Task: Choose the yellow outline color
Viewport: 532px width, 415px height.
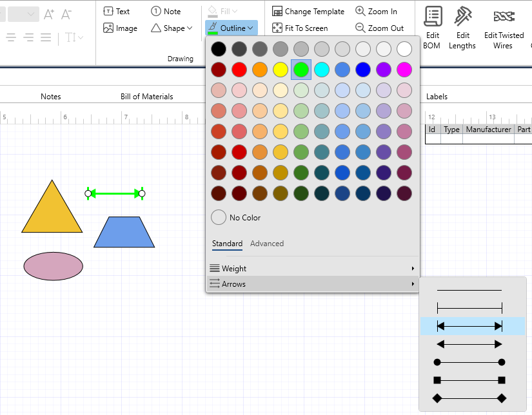Action: (x=281, y=70)
